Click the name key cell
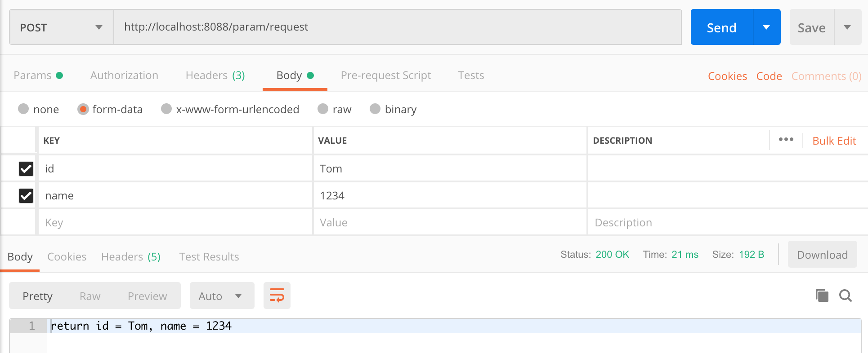The image size is (868, 353). tap(175, 196)
